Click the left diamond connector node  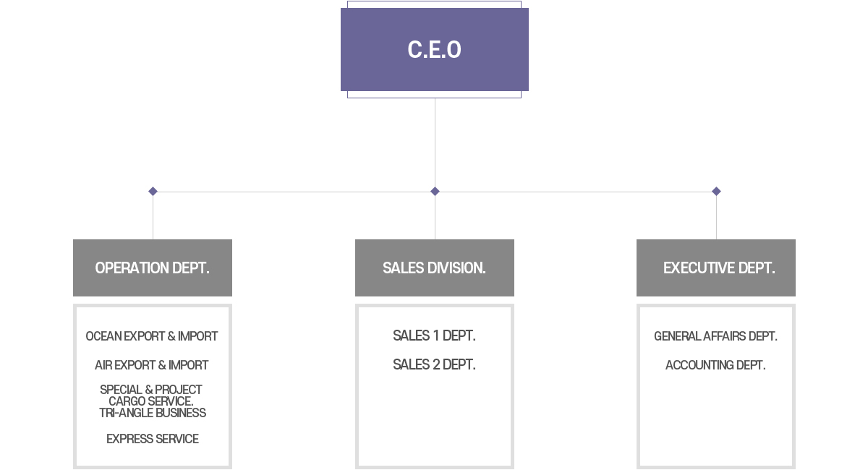[x=153, y=192]
